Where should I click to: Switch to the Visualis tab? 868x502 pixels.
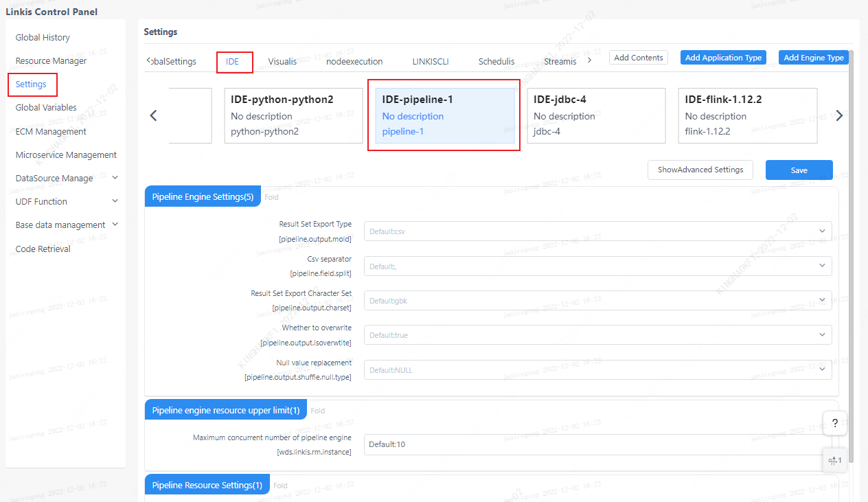(x=282, y=62)
